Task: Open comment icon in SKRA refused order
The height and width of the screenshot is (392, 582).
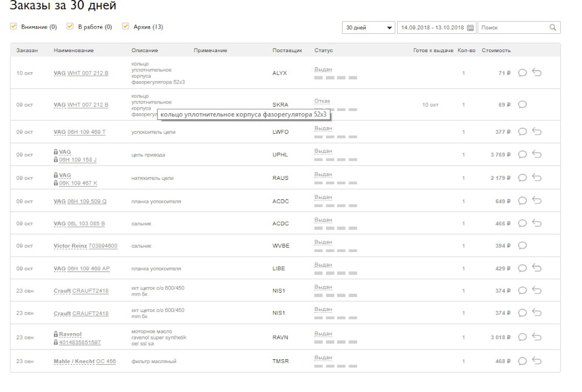Action: [522, 105]
